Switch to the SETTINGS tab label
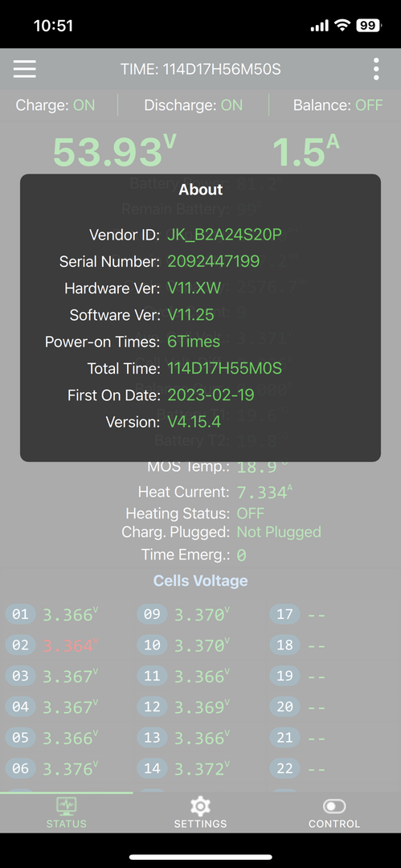The width and height of the screenshot is (401, 868). pyautogui.click(x=200, y=824)
